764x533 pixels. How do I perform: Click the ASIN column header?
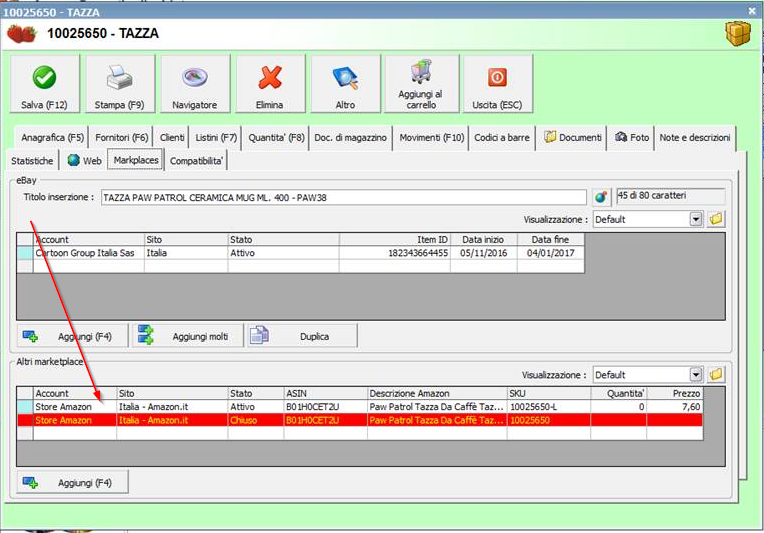[326, 393]
